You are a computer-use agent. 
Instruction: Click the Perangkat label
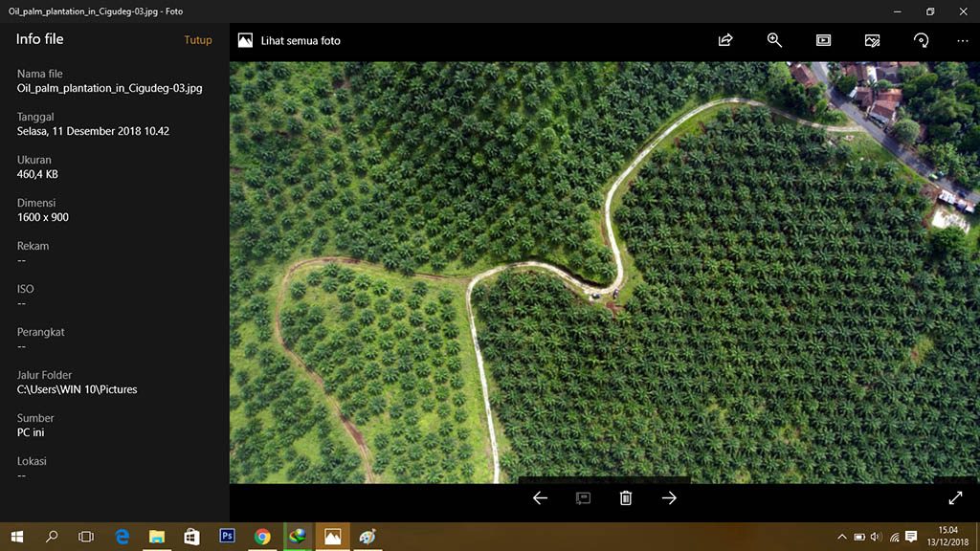coord(40,332)
